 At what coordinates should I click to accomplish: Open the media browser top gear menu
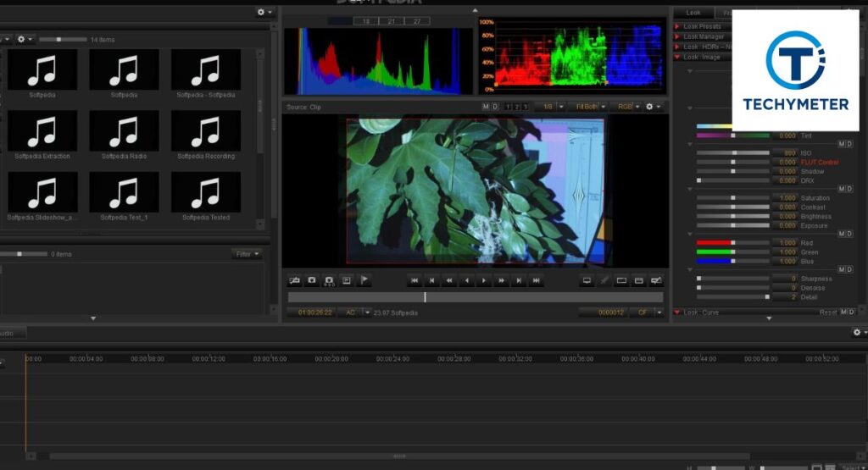tap(264, 12)
